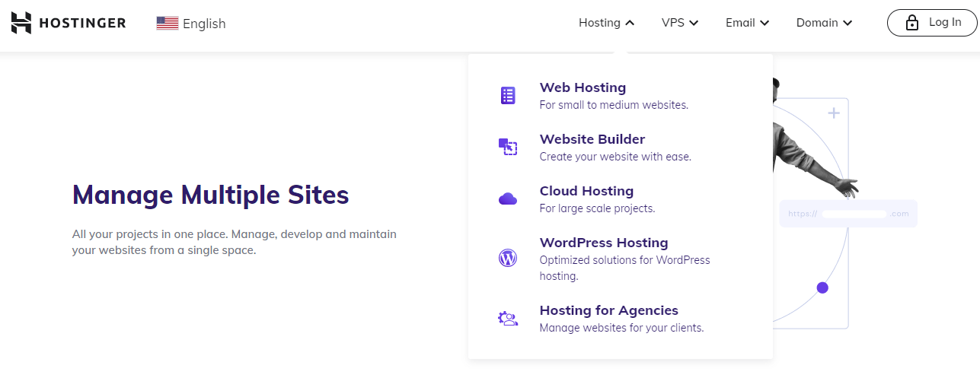Click 'Optimized solutions for WordPress hosting.' text
Viewport: 980px width, 378px height.
(624, 268)
